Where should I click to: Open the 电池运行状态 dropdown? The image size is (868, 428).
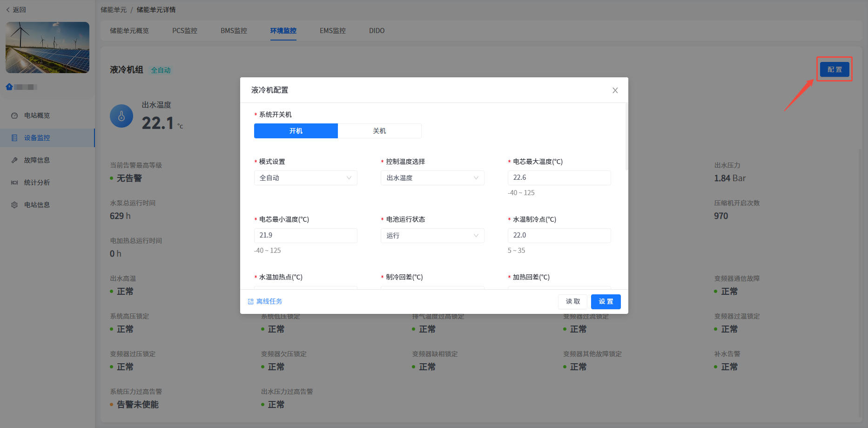[432, 236]
